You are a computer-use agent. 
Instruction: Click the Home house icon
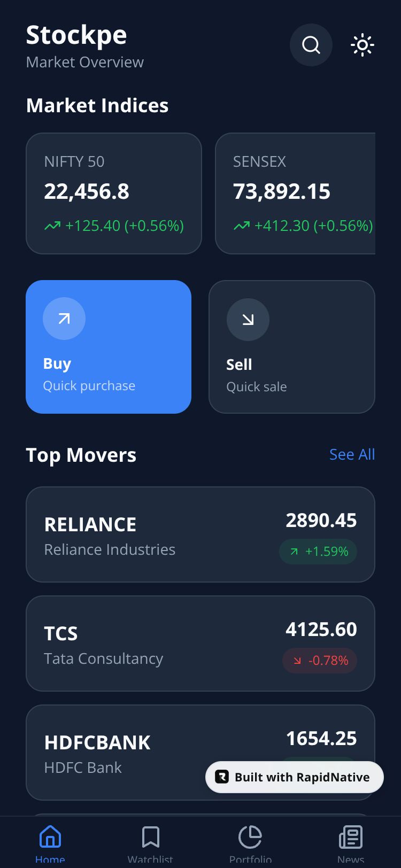point(50,836)
